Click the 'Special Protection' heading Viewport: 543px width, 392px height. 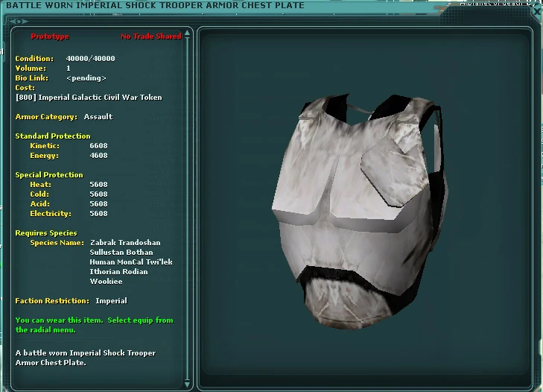49,175
